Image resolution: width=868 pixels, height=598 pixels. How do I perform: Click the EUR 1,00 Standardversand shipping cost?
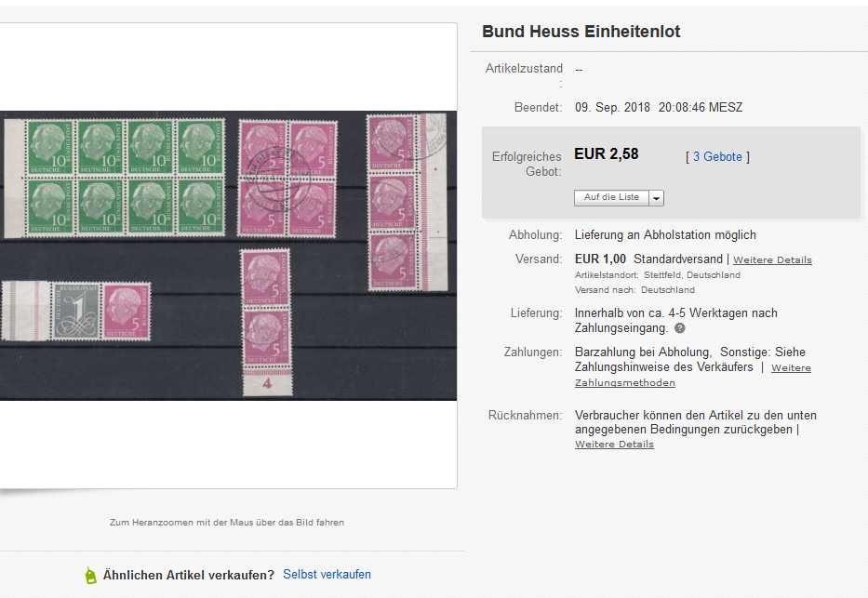click(600, 259)
